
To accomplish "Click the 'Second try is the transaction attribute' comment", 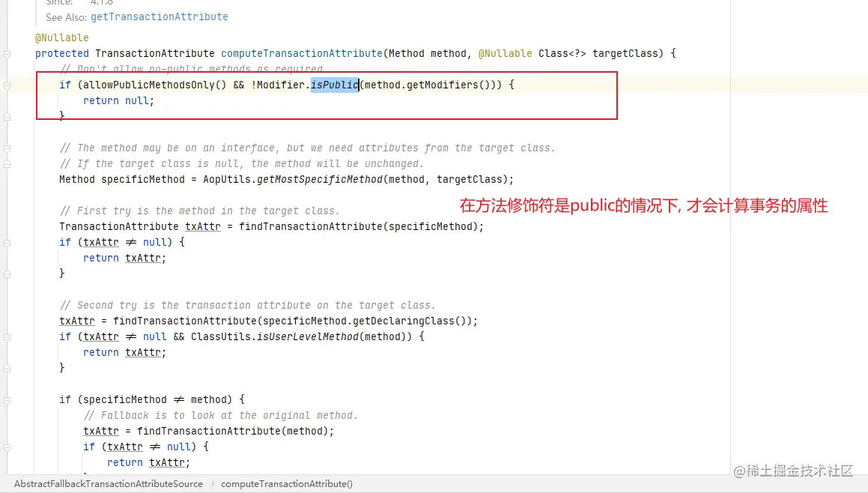I will [x=247, y=305].
